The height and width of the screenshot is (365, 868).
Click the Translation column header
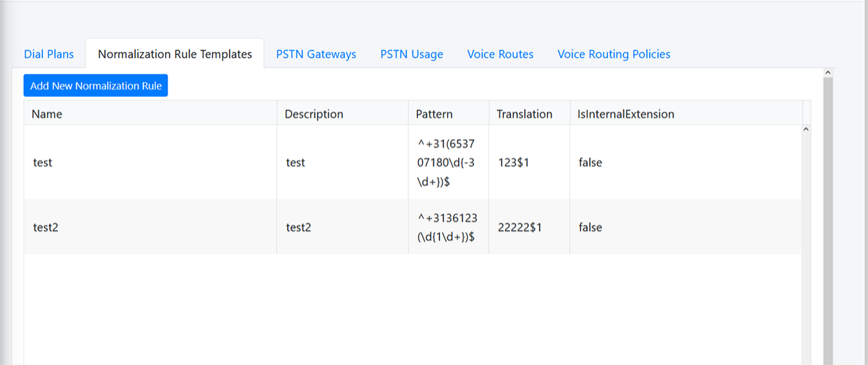coord(524,114)
